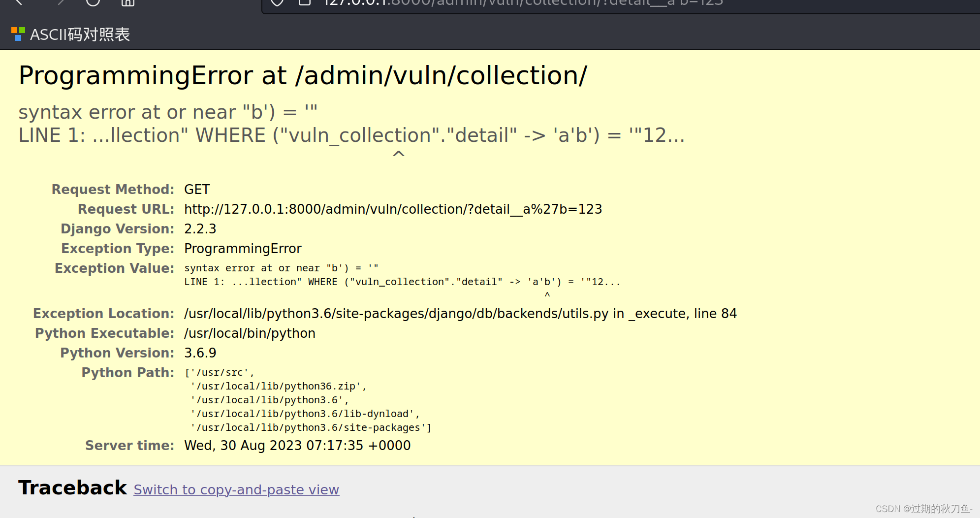
Task: Click the large summary line starting 'LINE 1: ...llection'
Action: [x=351, y=135]
